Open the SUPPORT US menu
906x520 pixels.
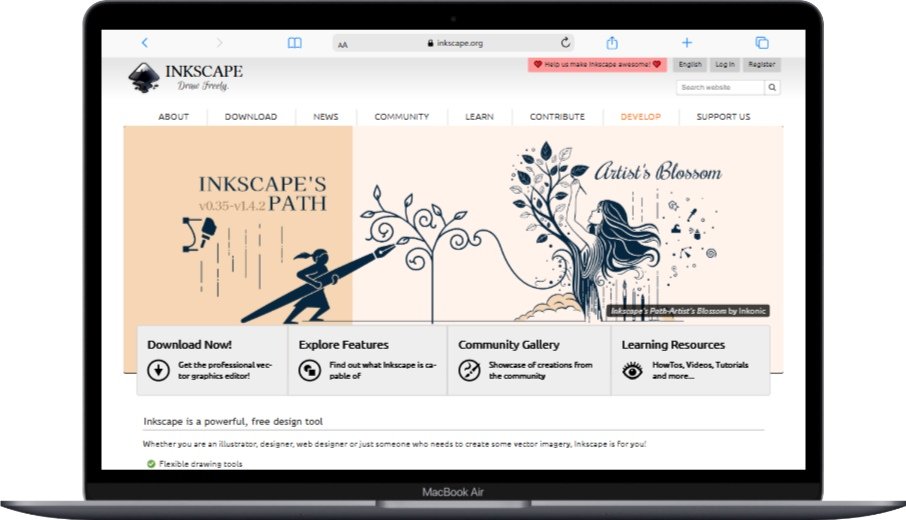coord(723,117)
